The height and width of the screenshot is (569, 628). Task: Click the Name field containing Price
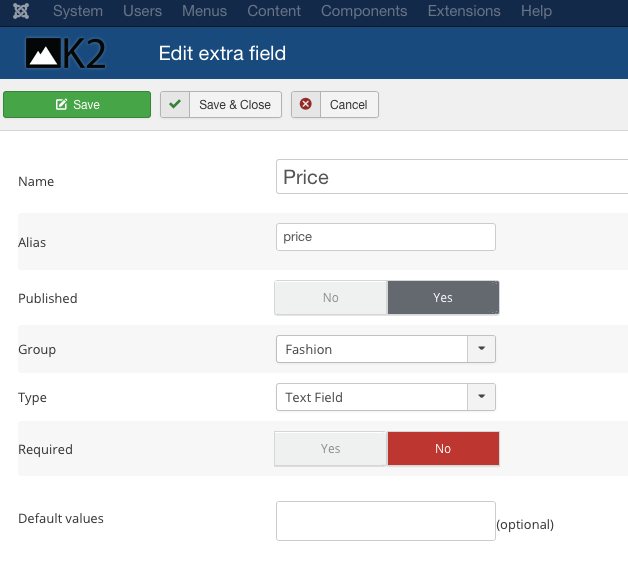click(450, 177)
